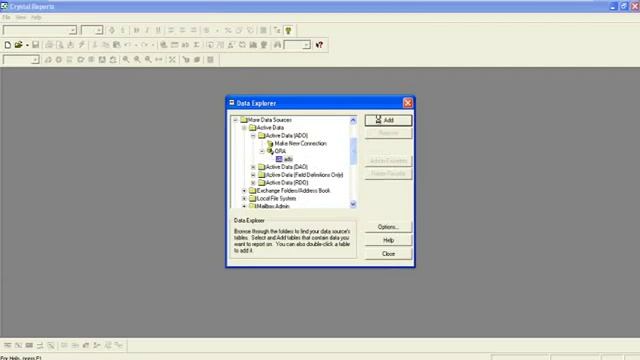Click the Print icon in toolbar
Viewport: 640px width, 360px height.
[x=49, y=45]
